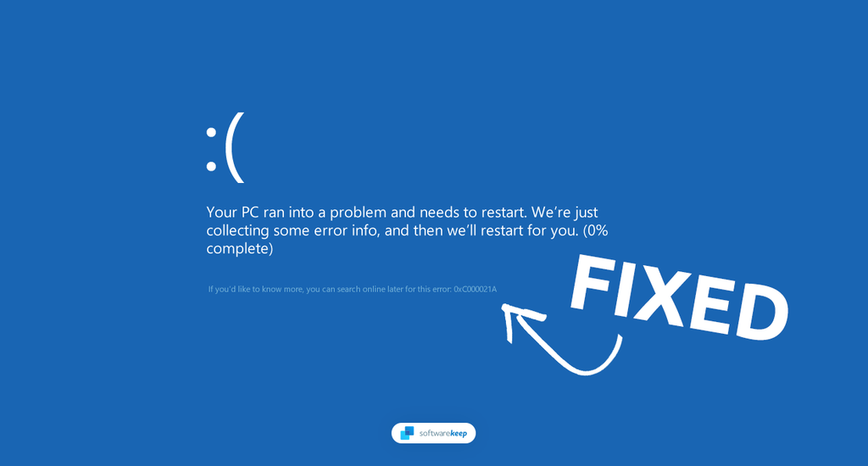Image resolution: width=868 pixels, height=466 pixels.
Task: Click the SoftwareKeep logo icon
Action: (x=409, y=433)
